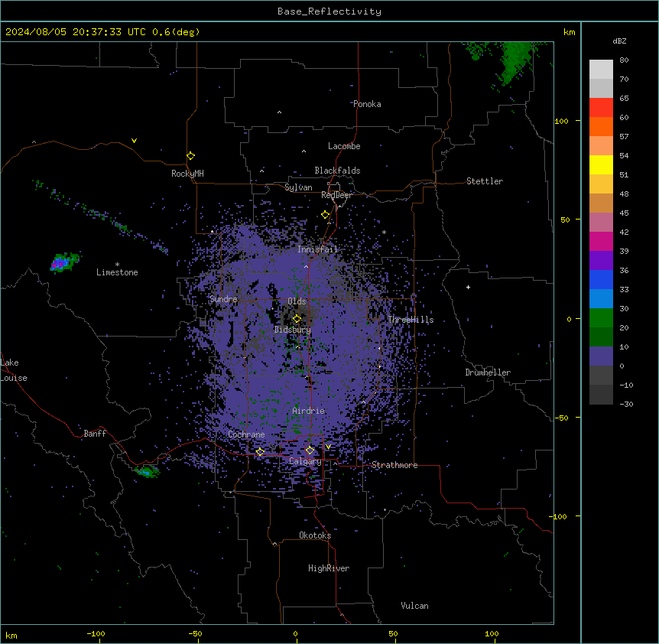This screenshot has height=644, width=659.
Task: Click the RockyMH label
Action: [x=187, y=174]
